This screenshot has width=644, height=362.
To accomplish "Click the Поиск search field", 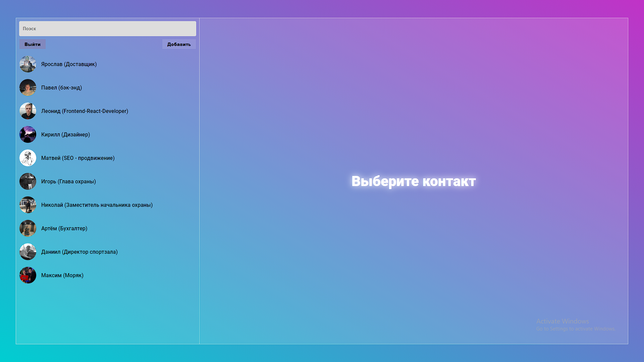I will 108,28.
